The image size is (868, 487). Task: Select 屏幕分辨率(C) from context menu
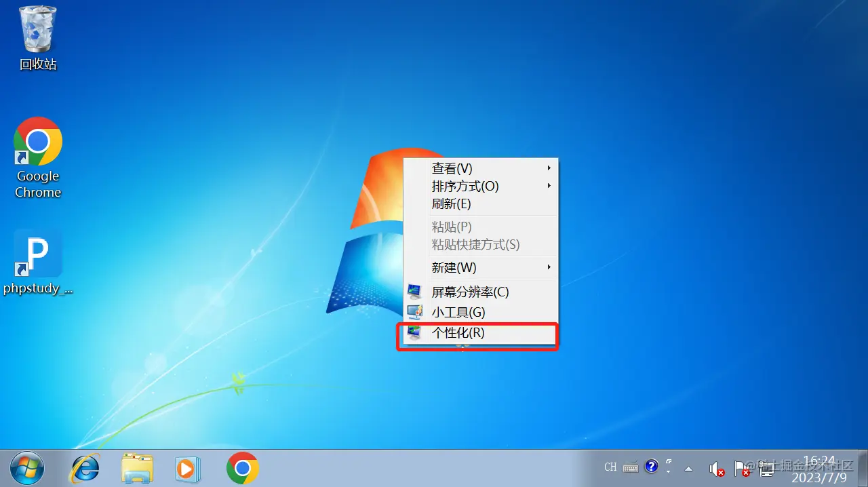[x=481, y=292]
